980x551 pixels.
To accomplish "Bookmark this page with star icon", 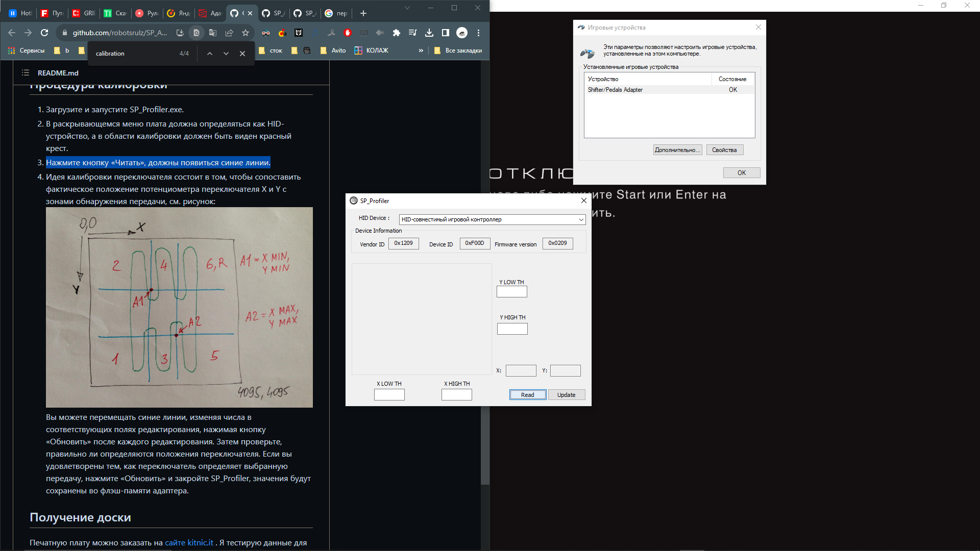I will 246,33.
